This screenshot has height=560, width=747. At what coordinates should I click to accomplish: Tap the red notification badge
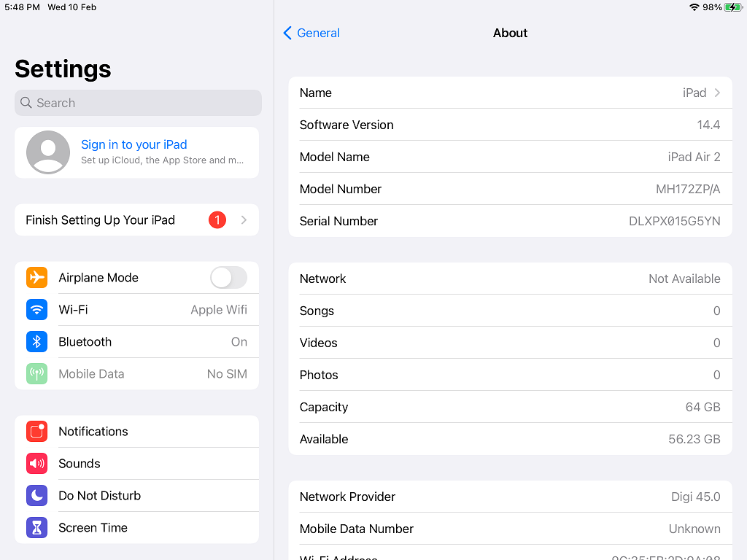tap(217, 220)
